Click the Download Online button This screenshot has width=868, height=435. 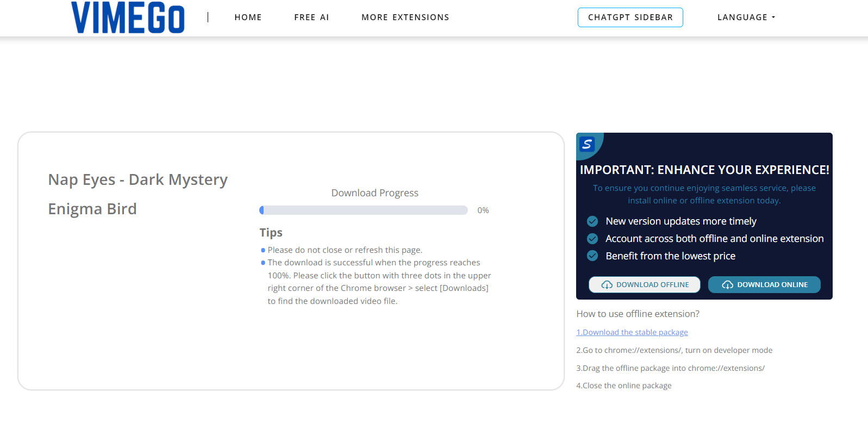coord(764,285)
